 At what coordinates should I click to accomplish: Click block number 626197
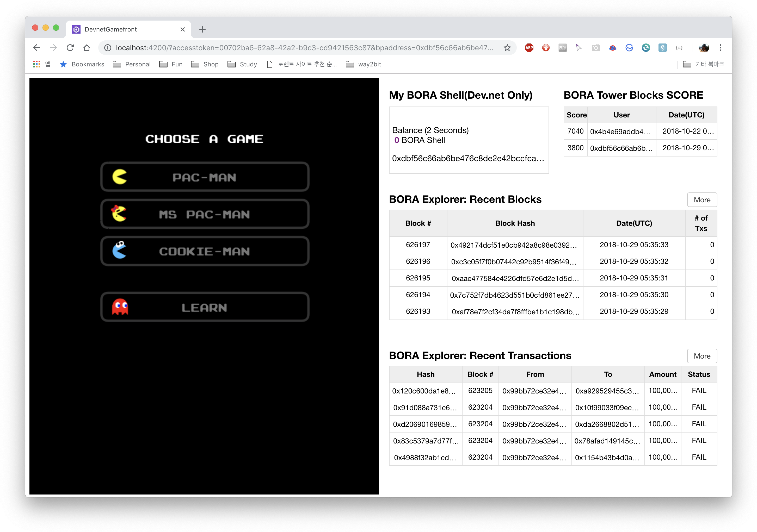[418, 245]
